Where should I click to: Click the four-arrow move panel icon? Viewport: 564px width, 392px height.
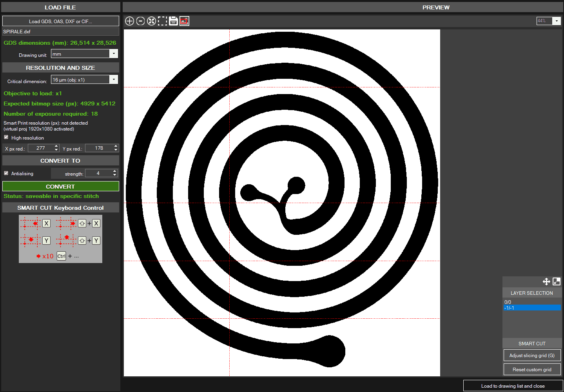(546, 281)
